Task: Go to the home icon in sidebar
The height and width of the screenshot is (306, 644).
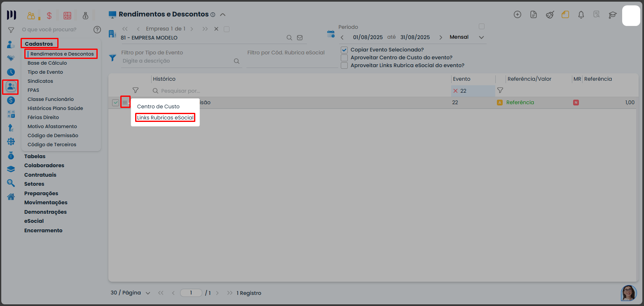Action: (x=11, y=196)
